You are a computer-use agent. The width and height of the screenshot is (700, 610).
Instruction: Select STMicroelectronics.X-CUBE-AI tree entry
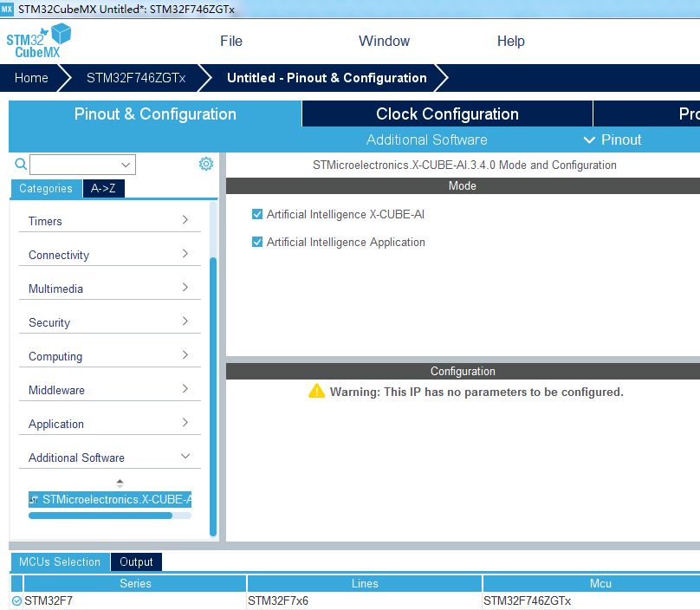click(110, 499)
